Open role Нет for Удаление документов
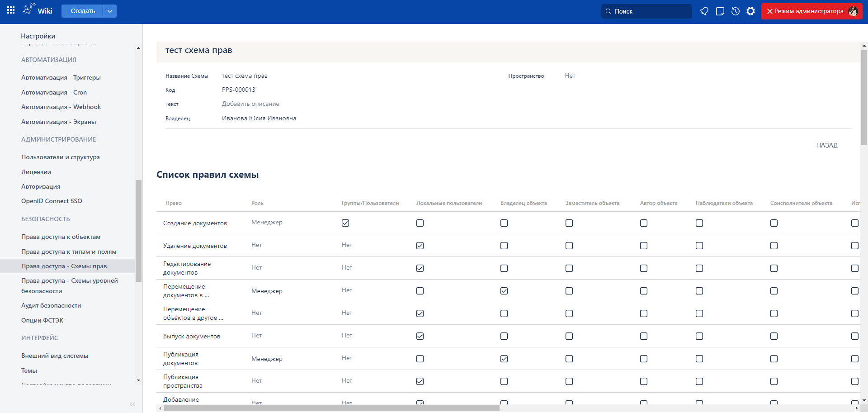Viewport: 868px width, 413px height. tap(256, 245)
